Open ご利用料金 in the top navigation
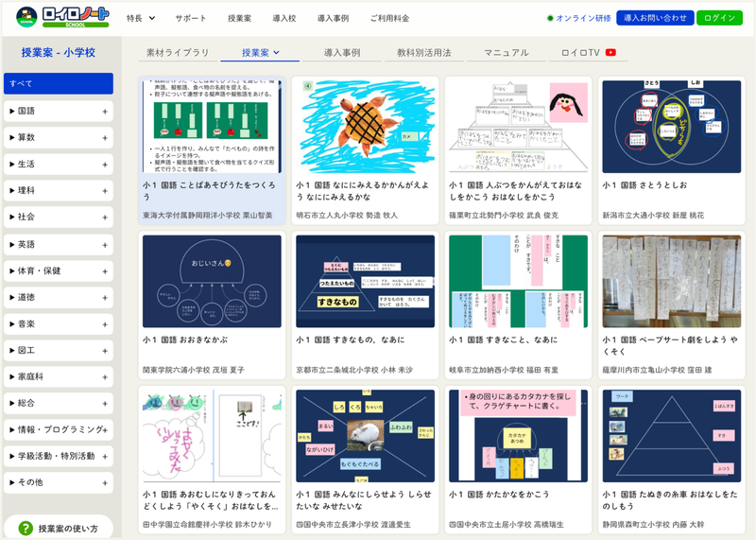The width and height of the screenshot is (756, 540). [x=389, y=18]
